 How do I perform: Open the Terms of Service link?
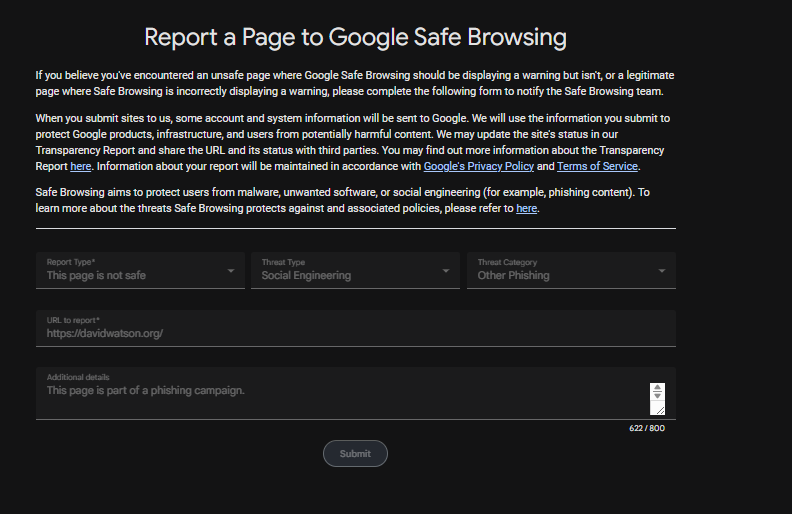coord(597,166)
